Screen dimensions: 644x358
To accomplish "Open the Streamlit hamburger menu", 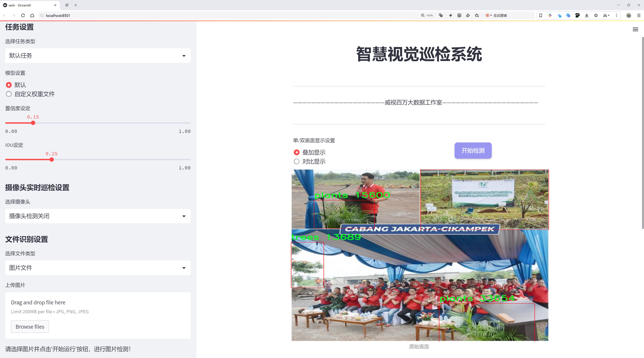I will click(x=635, y=30).
